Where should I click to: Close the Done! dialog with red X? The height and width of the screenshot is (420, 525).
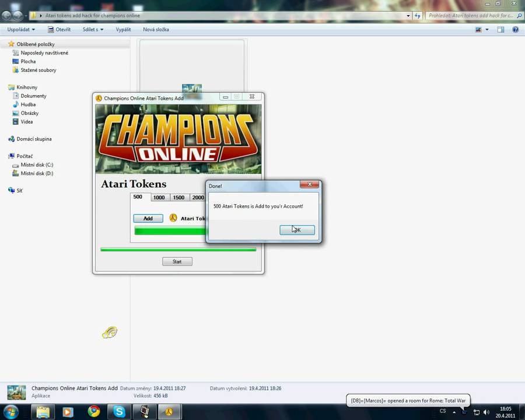[309, 184]
